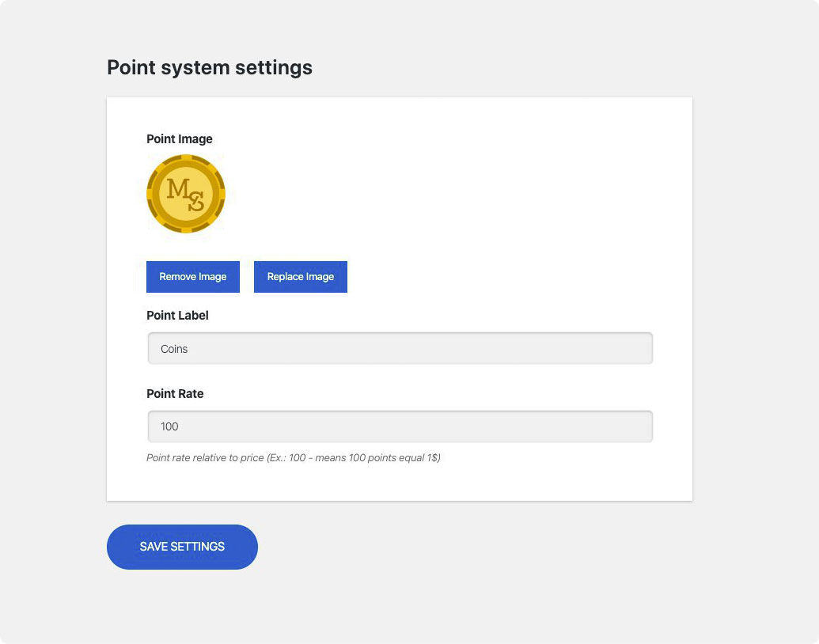Click the 'Point system settings' heading
819x644 pixels.
pyautogui.click(x=210, y=68)
